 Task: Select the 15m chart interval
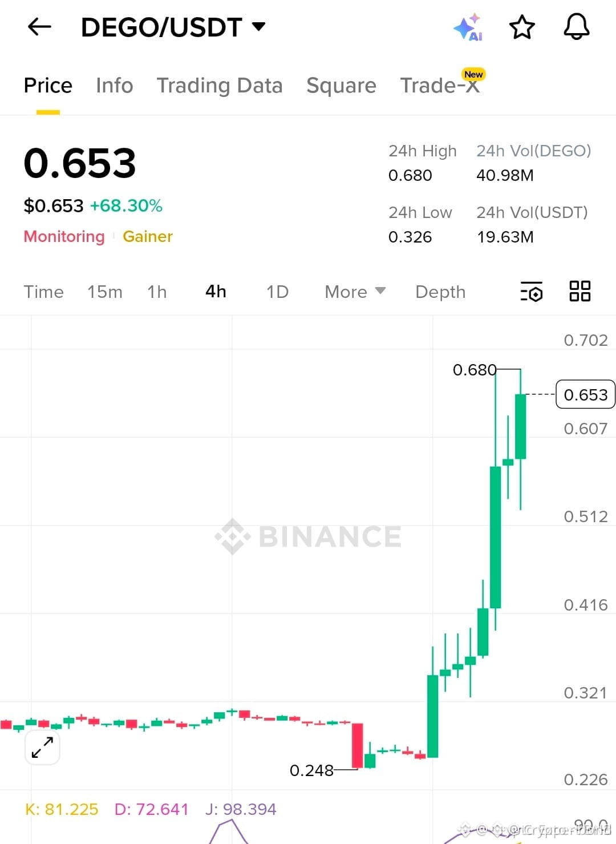105,292
